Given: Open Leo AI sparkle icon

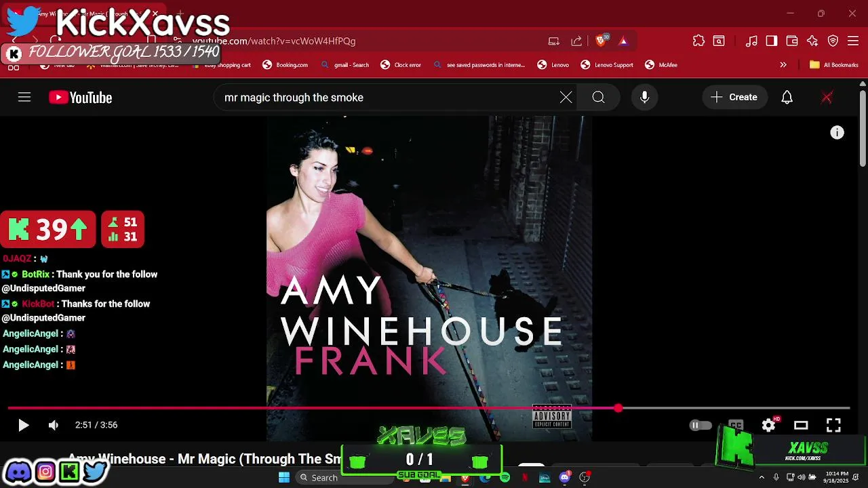Looking at the screenshot, I should pyautogui.click(x=812, y=41).
